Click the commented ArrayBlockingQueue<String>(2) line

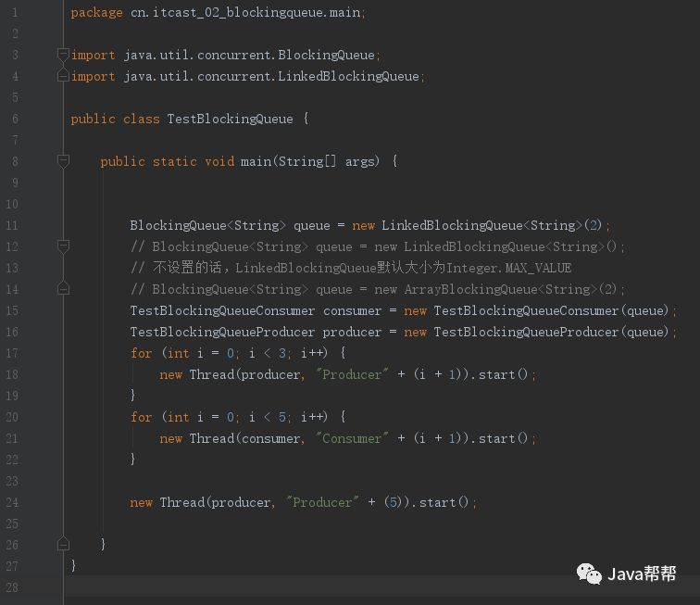tap(378, 290)
